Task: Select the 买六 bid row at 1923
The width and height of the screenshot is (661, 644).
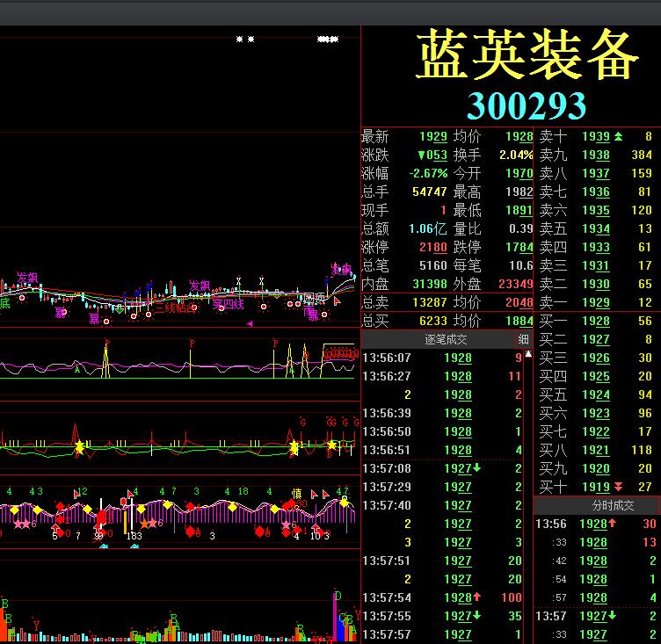Action: point(597,413)
